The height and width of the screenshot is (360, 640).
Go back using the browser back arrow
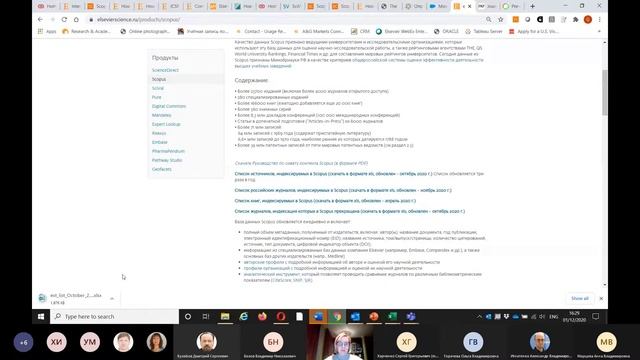[x=40, y=19]
